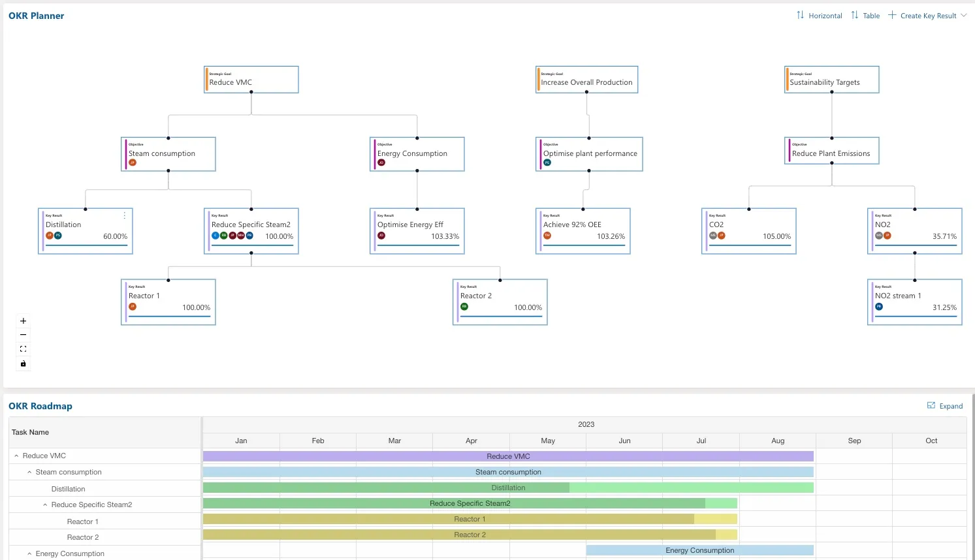
Task: Select the Reduce VMC strategic goal card
Action: point(251,80)
